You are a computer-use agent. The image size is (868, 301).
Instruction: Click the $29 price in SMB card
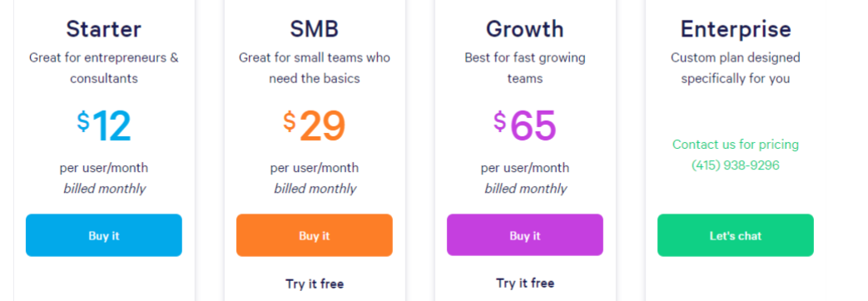tap(315, 126)
